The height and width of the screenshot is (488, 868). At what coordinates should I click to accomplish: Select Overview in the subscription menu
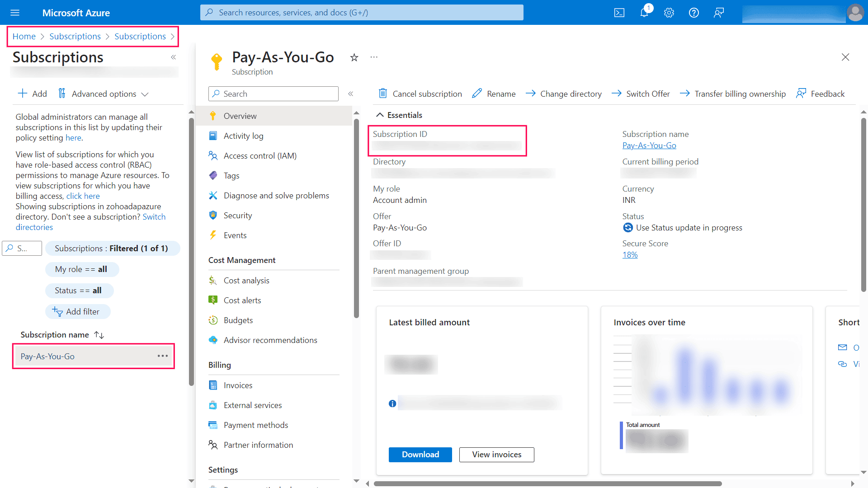click(x=240, y=116)
